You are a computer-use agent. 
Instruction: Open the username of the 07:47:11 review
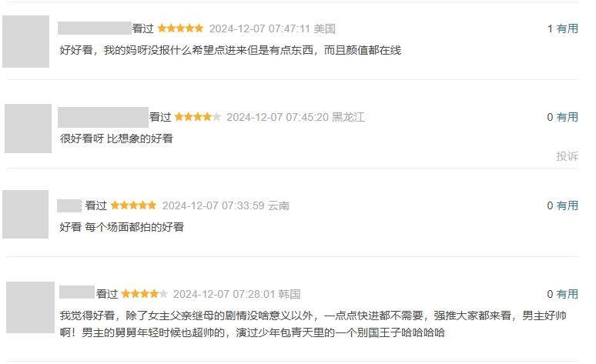click(95, 28)
